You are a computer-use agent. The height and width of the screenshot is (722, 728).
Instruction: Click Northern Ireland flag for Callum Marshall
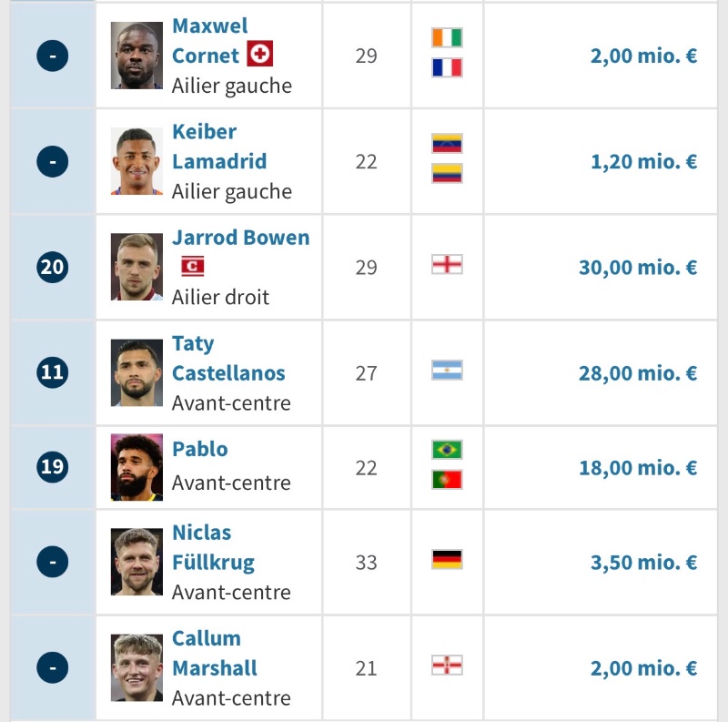point(447,666)
